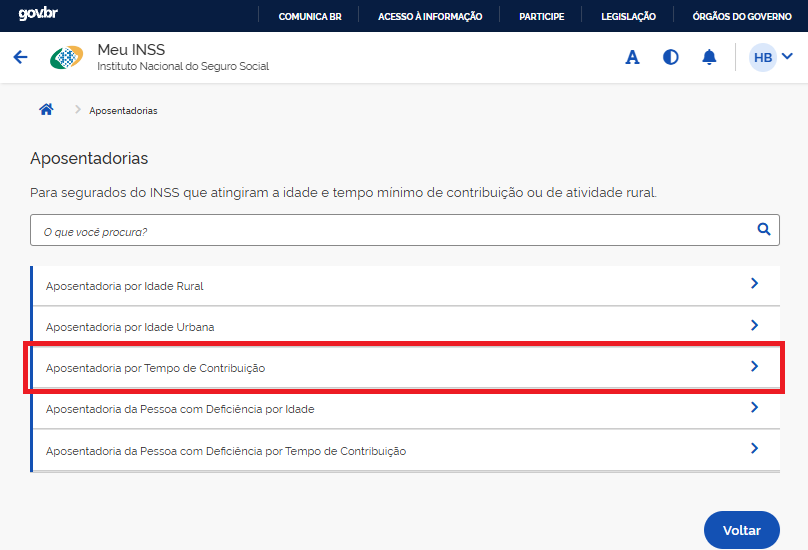
Task: Select Aposentadoria da Pessoa com Deficiência por Idade
Action: [x=180, y=409]
